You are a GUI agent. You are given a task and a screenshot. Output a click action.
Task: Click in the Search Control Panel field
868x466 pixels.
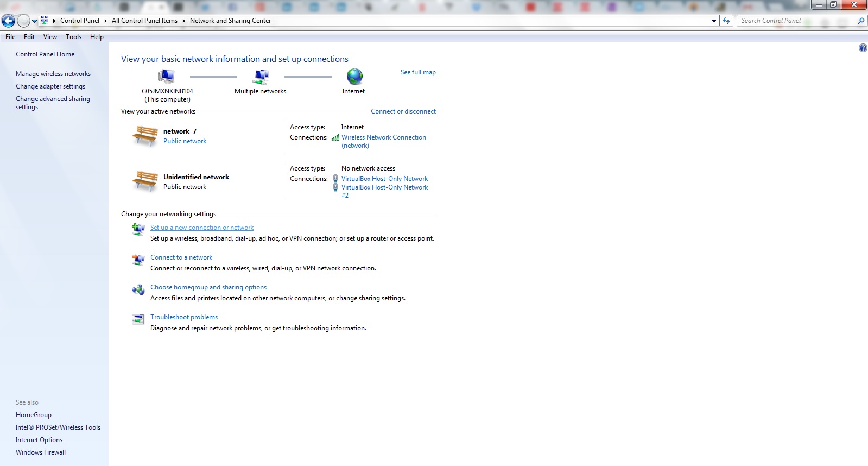tap(795, 21)
